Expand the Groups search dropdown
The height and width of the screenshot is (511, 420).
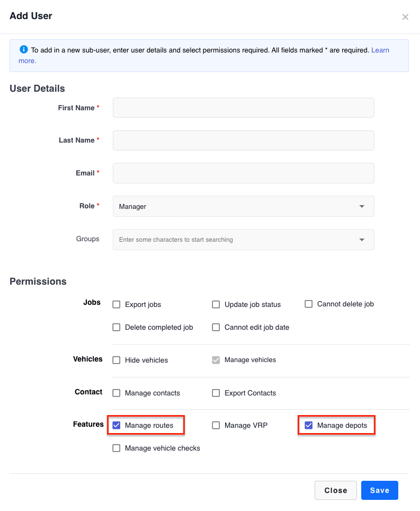tap(243, 240)
